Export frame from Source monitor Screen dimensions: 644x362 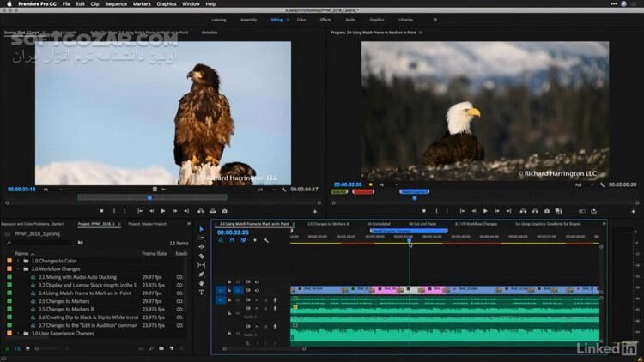coord(224,211)
